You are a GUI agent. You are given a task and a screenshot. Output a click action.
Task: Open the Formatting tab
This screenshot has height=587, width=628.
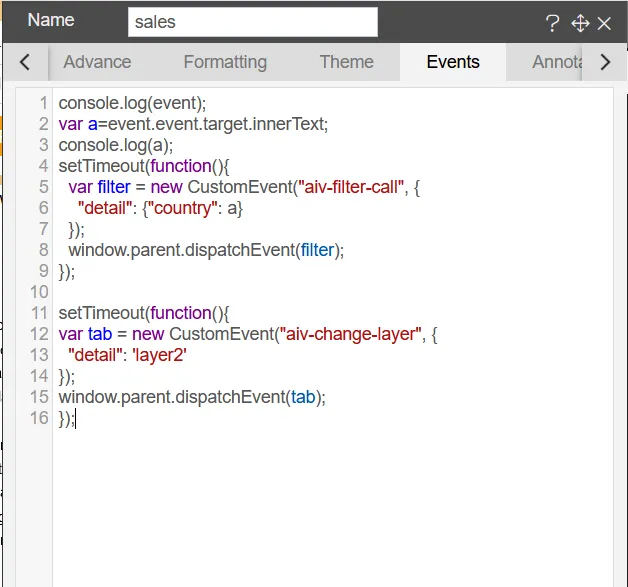click(225, 62)
